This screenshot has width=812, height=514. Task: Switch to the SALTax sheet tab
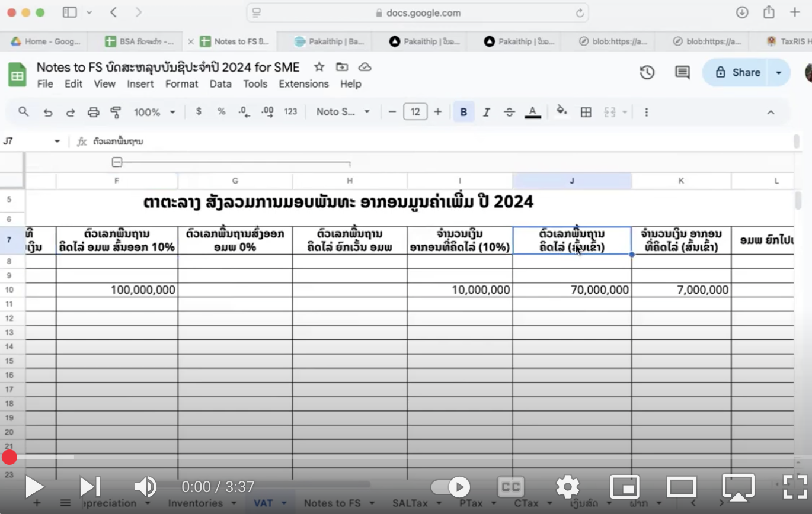pos(410,503)
